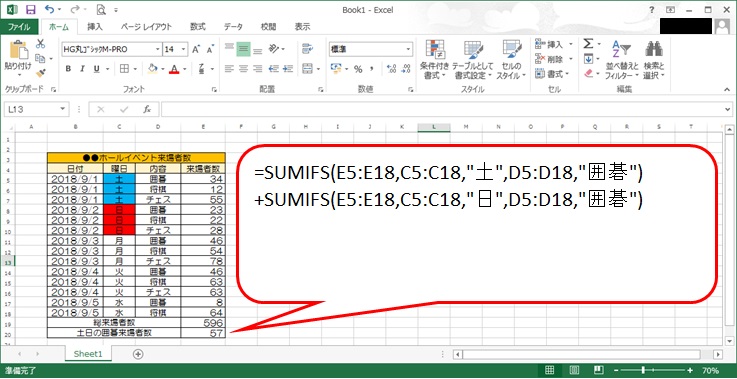Open the fill color dropdown arrow
This screenshot has height=379, width=737.
click(163, 69)
